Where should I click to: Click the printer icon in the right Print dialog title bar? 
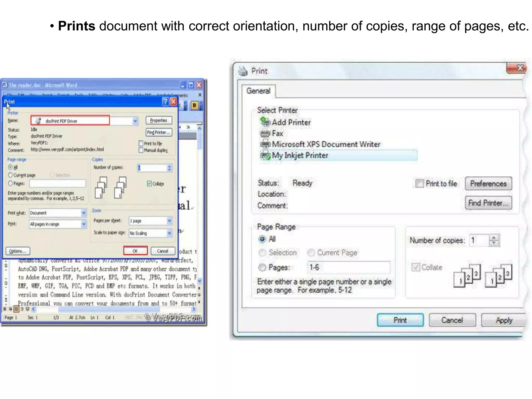coord(243,71)
